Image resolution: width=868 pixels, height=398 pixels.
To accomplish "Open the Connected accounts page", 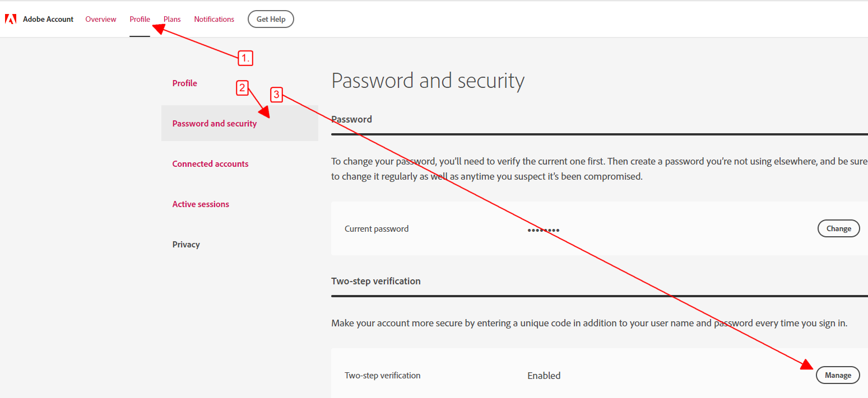I will click(x=210, y=163).
